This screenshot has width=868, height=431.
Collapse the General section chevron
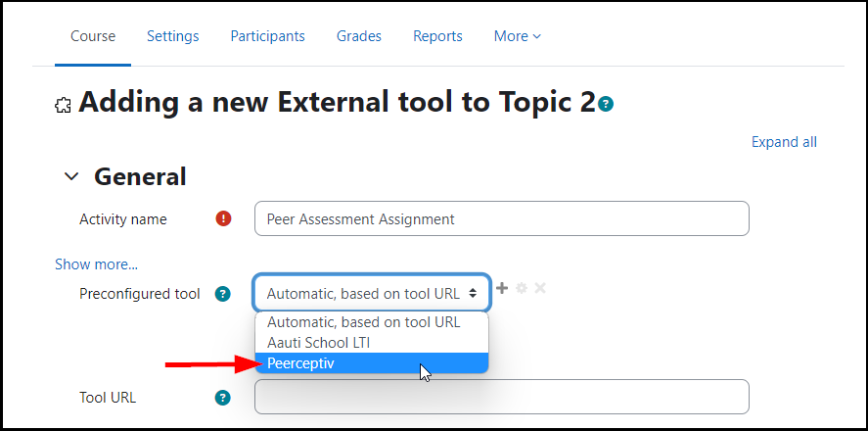[71, 176]
